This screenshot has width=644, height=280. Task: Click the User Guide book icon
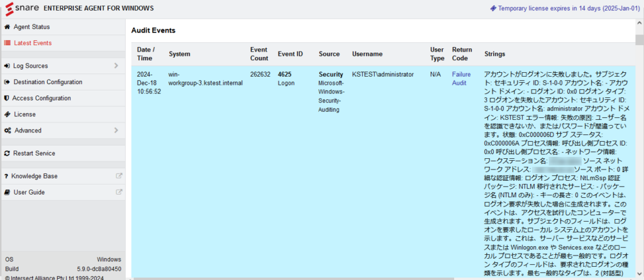point(7,192)
